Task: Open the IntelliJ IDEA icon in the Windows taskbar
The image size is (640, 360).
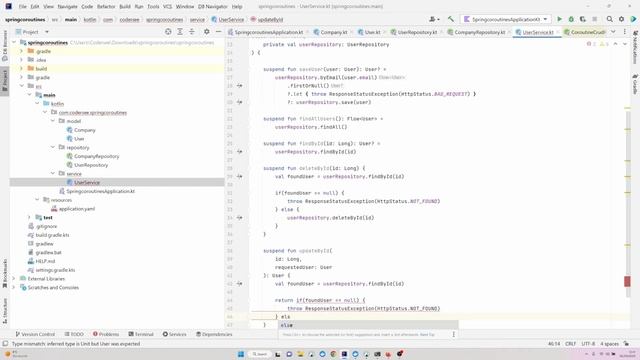Action: (x=344, y=354)
